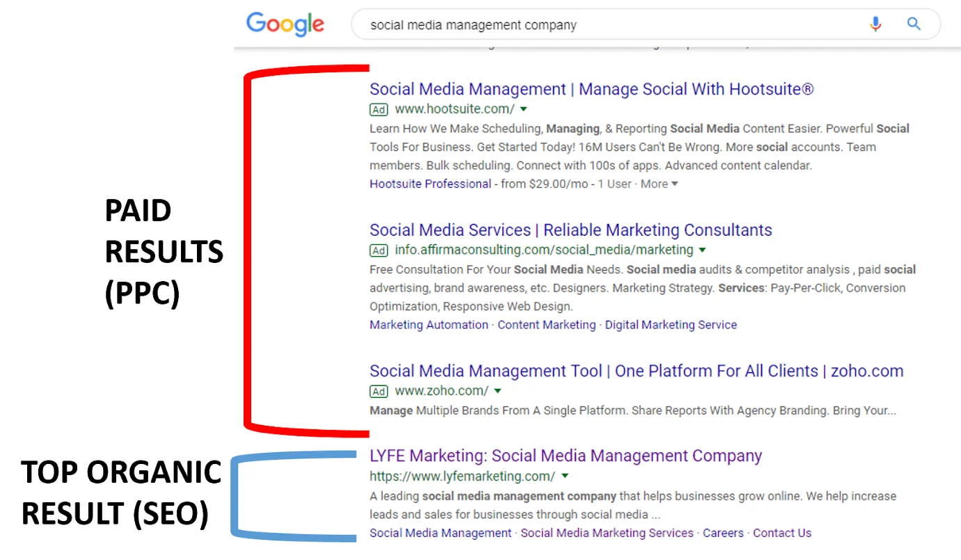
Task: Click the Careers sitelink under LYFE Marketing
Action: click(723, 533)
